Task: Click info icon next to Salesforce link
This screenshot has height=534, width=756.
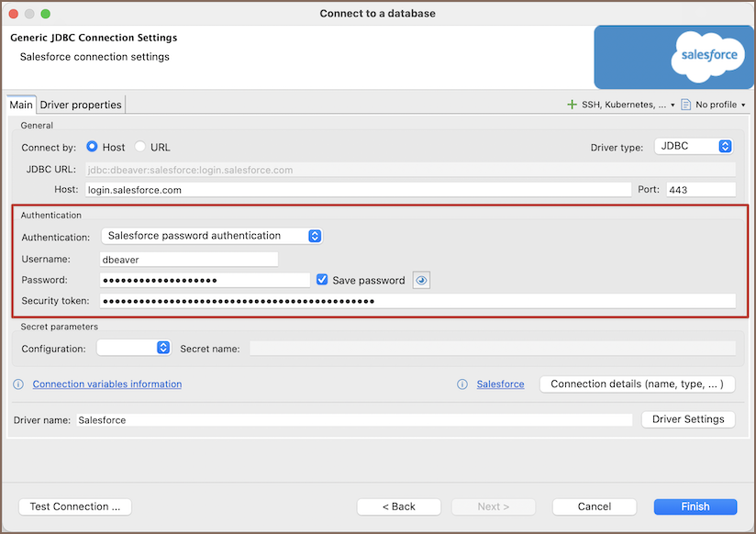Action: pyautogui.click(x=462, y=384)
